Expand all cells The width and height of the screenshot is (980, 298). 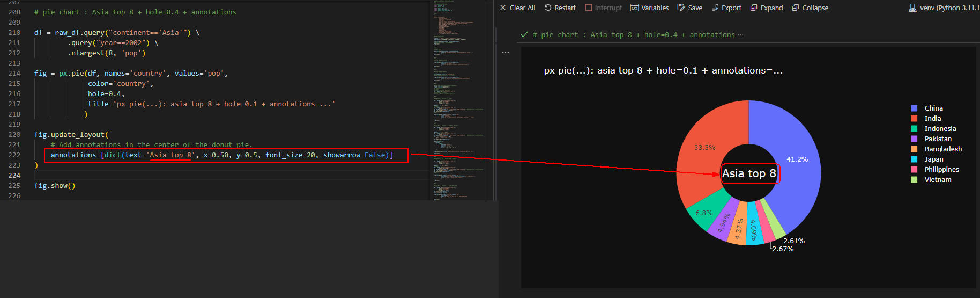(x=767, y=8)
